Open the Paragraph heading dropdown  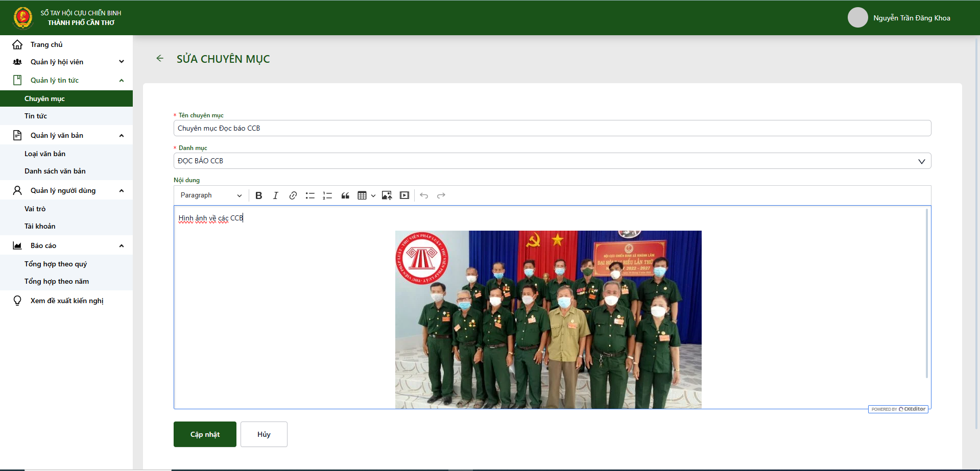211,195
